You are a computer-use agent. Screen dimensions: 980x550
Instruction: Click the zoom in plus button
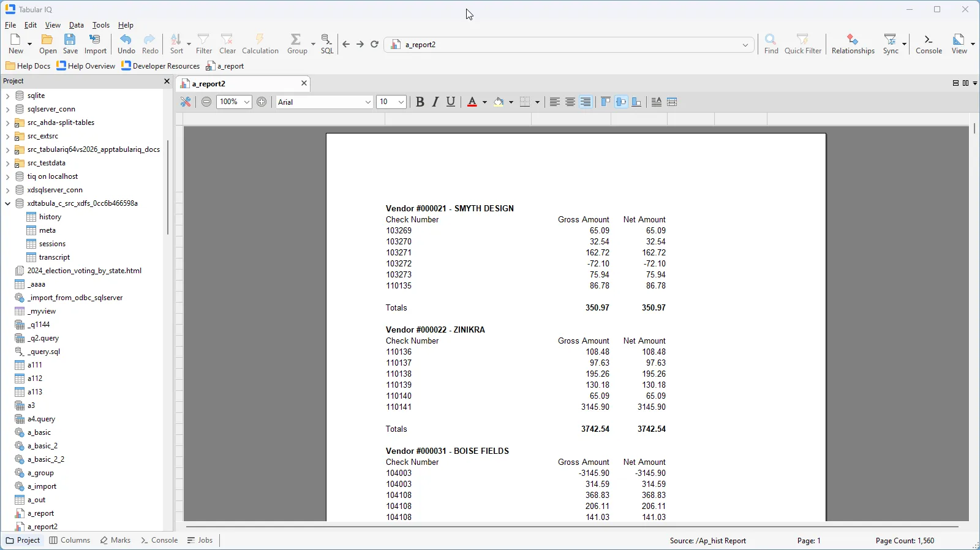262,102
